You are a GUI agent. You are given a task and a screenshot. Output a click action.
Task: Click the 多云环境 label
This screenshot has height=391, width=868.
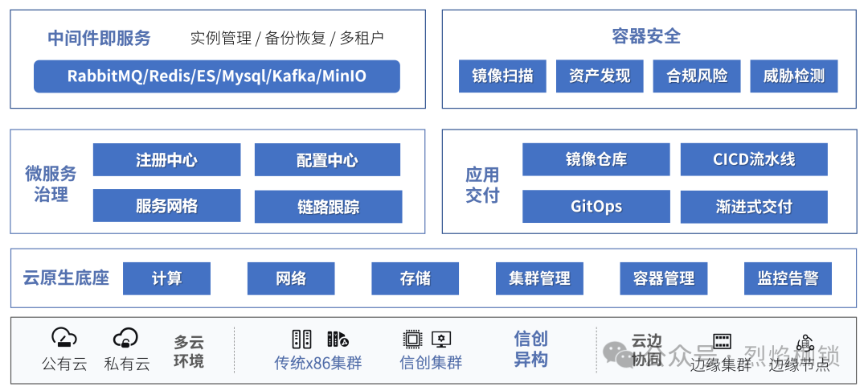point(189,351)
